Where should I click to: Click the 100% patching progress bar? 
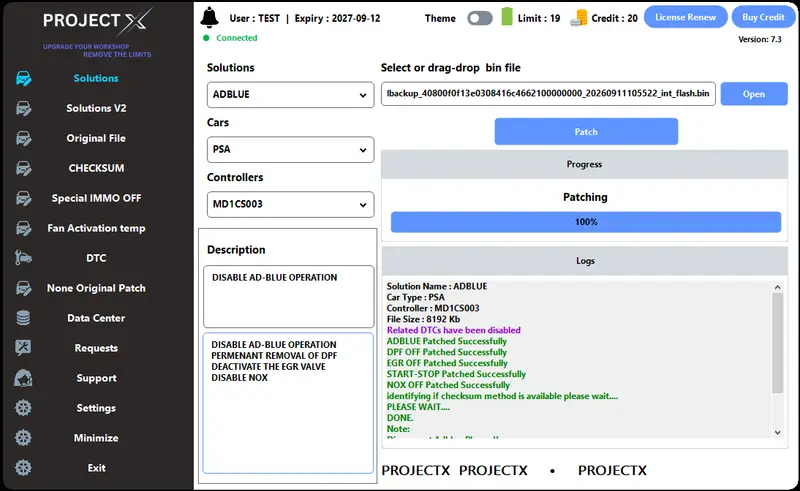click(x=586, y=222)
